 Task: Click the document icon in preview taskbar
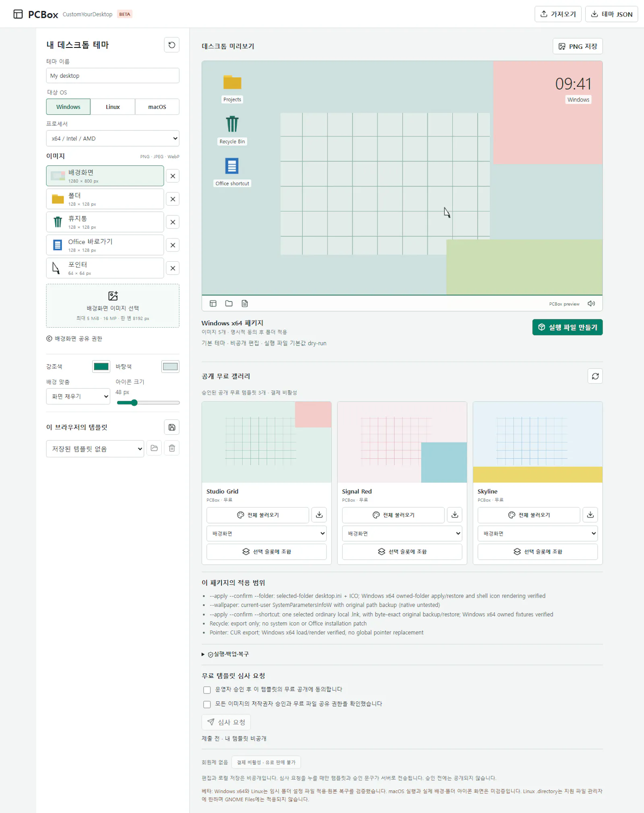tap(245, 303)
